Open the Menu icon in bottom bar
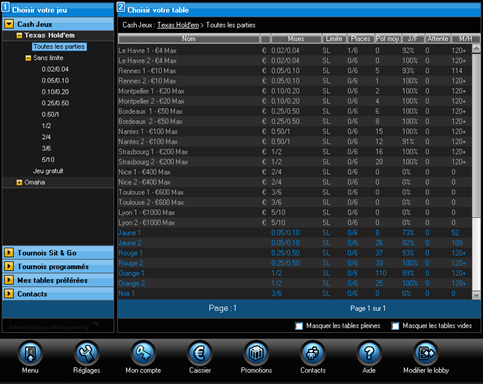 point(30,353)
